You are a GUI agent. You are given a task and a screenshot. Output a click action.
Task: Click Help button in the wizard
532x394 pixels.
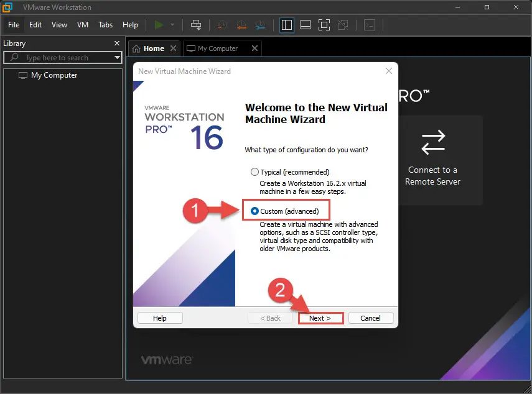160,318
